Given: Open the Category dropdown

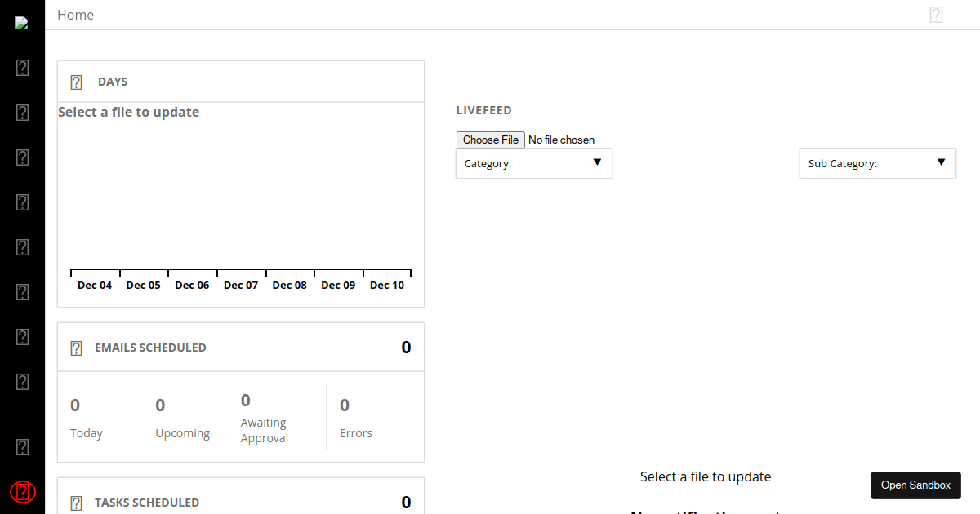Looking at the screenshot, I should pos(533,163).
